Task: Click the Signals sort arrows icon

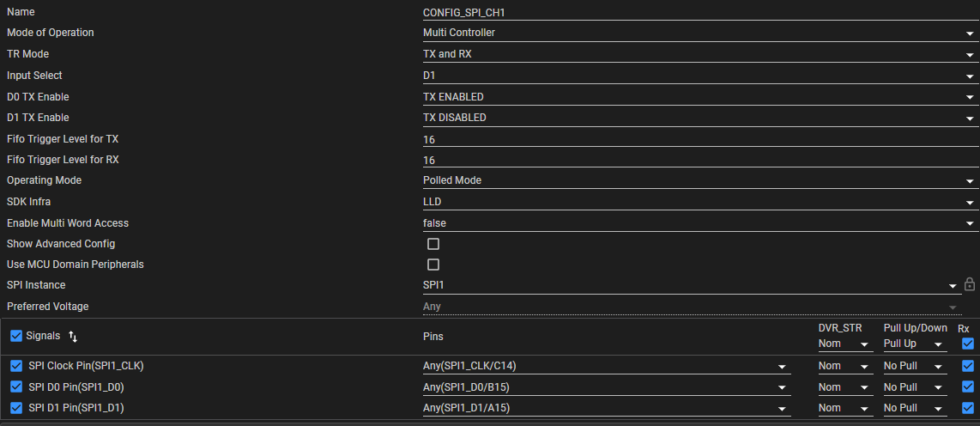Action: [73, 337]
